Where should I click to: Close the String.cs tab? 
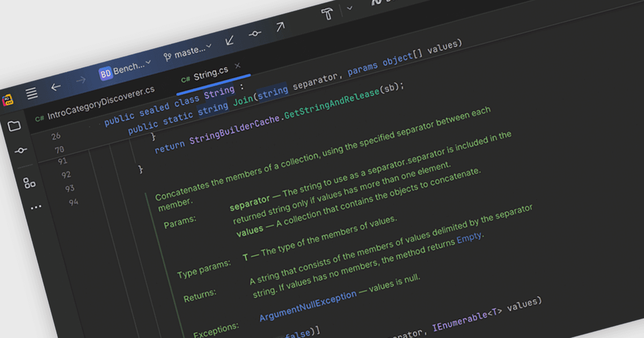click(x=238, y=65)
